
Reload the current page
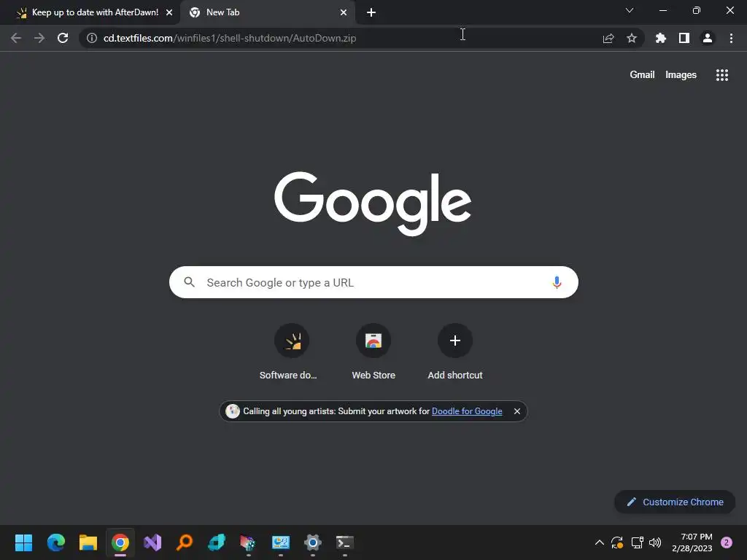point(63,38)
